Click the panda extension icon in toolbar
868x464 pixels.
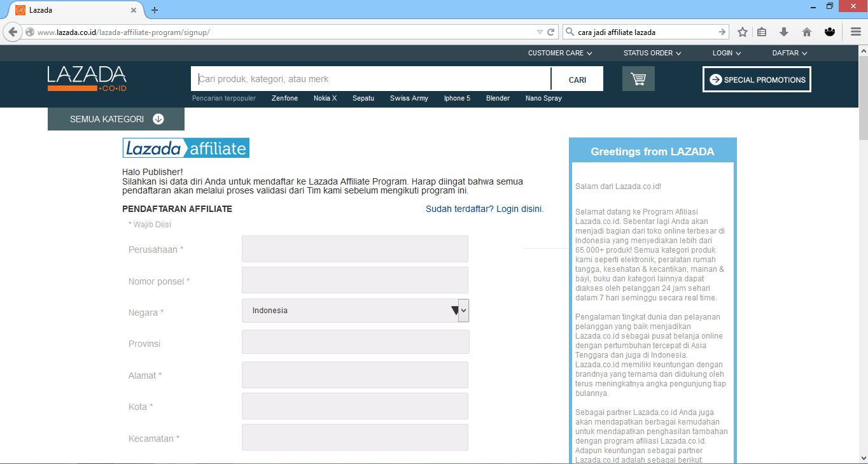point(829,32)
